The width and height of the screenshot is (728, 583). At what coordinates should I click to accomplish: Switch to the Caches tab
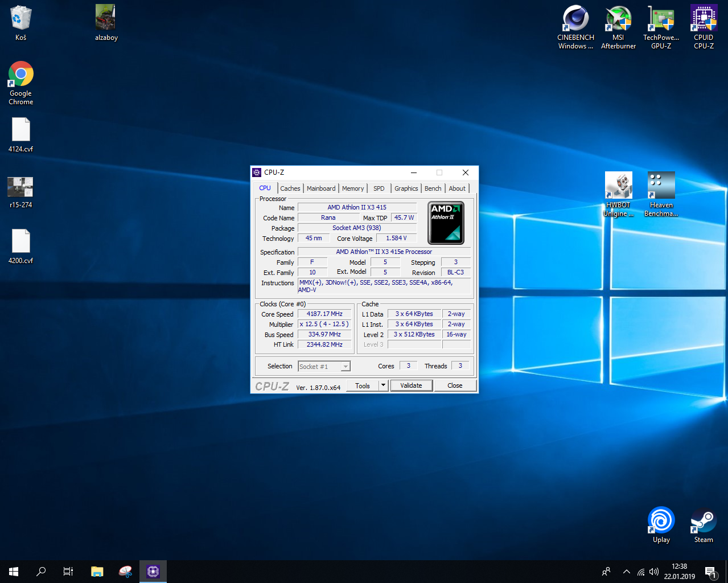click(290, 188)
